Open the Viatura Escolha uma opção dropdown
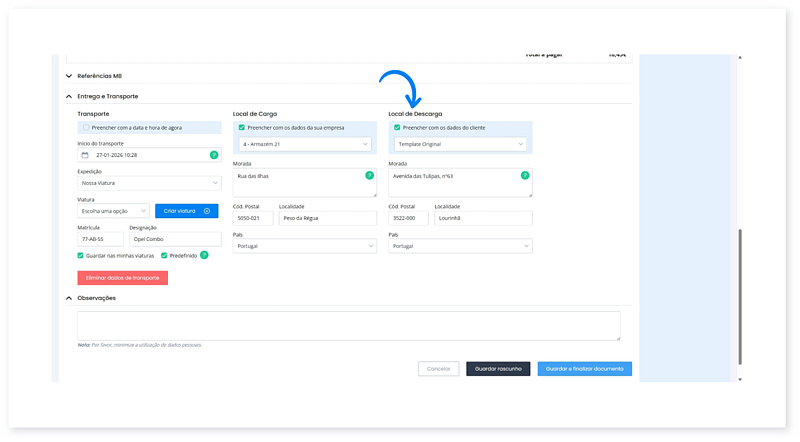800x442 pixels. (x=113, y=211)
